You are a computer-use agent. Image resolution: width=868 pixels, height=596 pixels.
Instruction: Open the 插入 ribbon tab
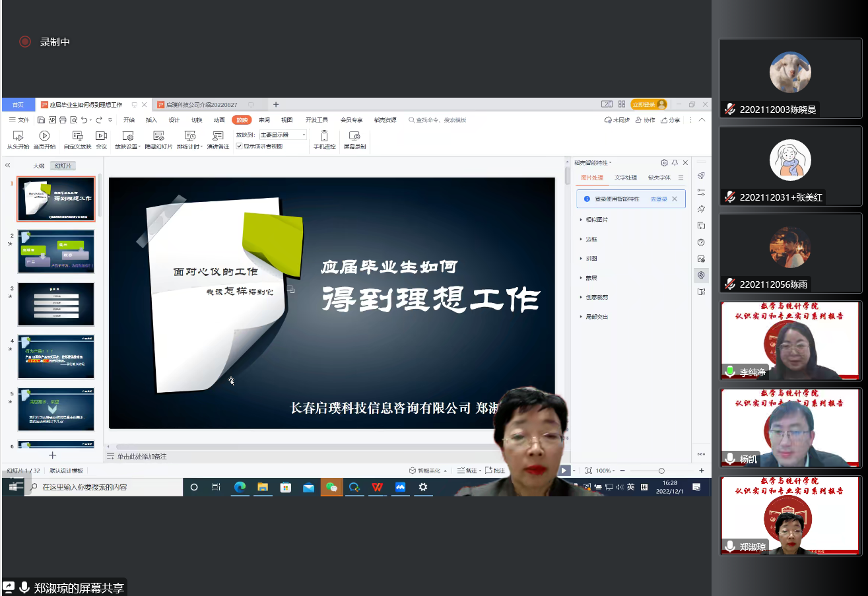pos(151,120)
